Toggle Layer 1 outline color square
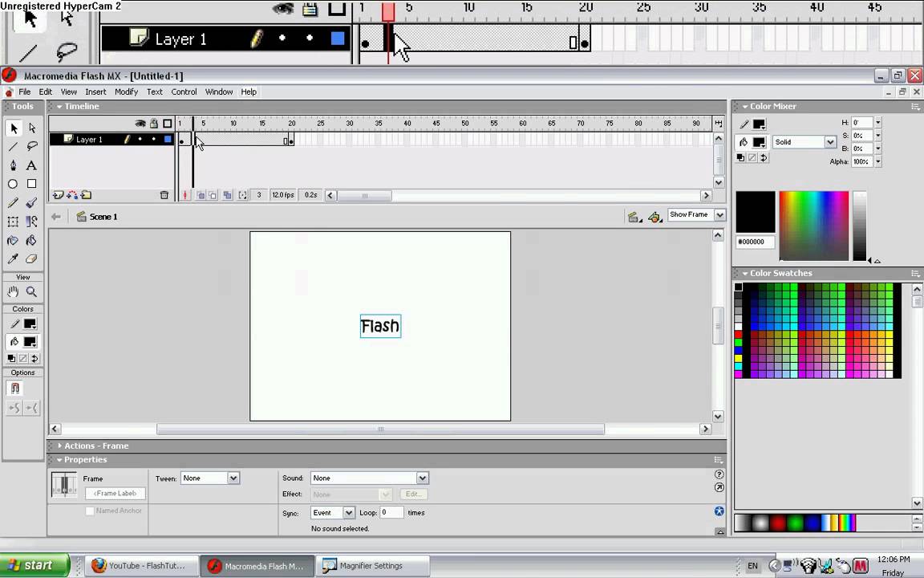This screenshot has width=924, height=578. click(x=168, y=139)
